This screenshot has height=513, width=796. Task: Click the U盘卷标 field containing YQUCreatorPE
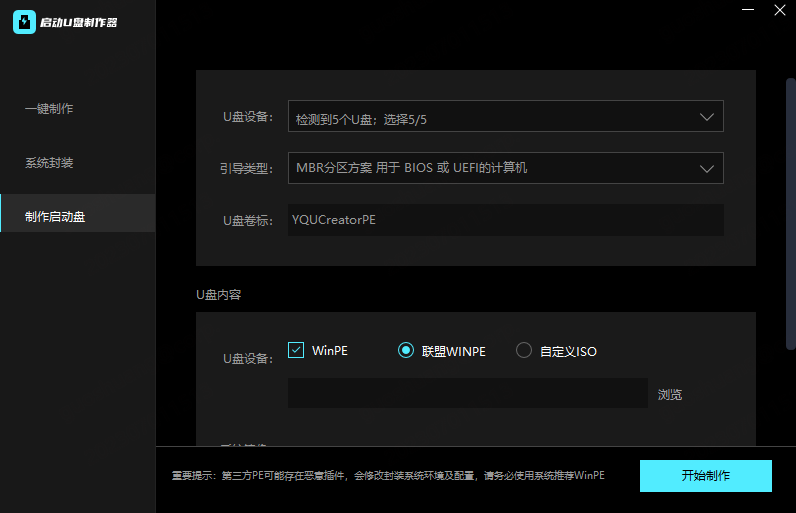point(505,220)
